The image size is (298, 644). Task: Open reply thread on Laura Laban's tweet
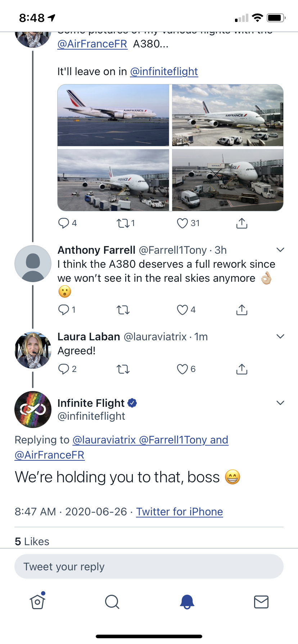point(64,369)
